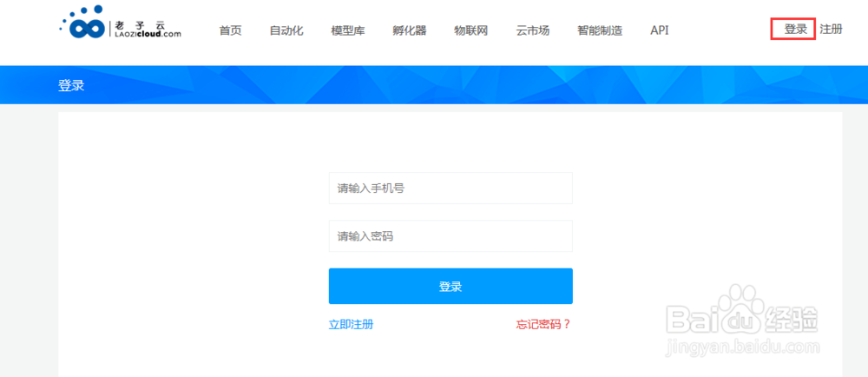This screenshot has width=868, height=377.
Task: Open the 首页 nav item
Action: coord(230,30)
